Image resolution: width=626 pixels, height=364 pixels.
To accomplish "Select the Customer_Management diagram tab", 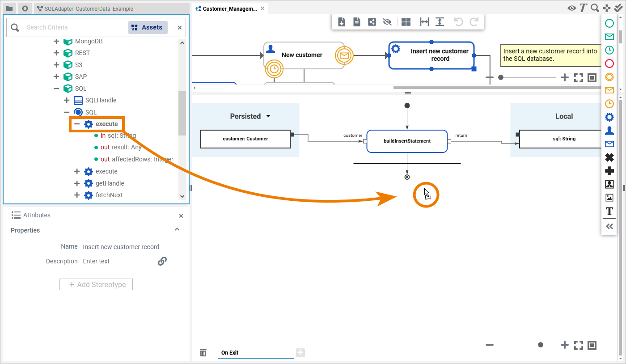I will pos(229,8).
